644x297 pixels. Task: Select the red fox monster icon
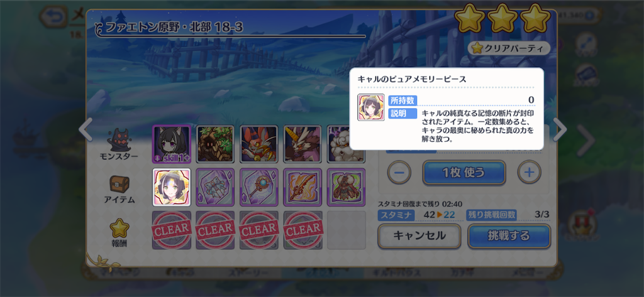pos(258,144)
